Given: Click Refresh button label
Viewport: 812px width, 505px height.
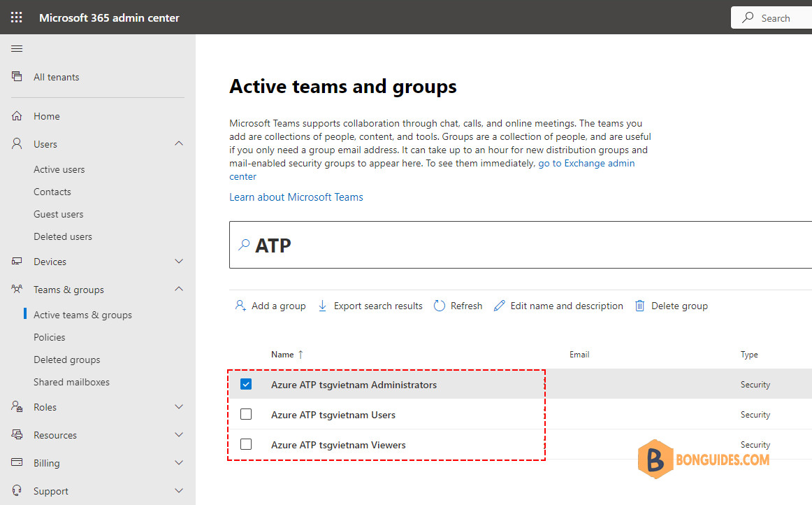Looking at the screenshot, I should click(x=466, y=306).
